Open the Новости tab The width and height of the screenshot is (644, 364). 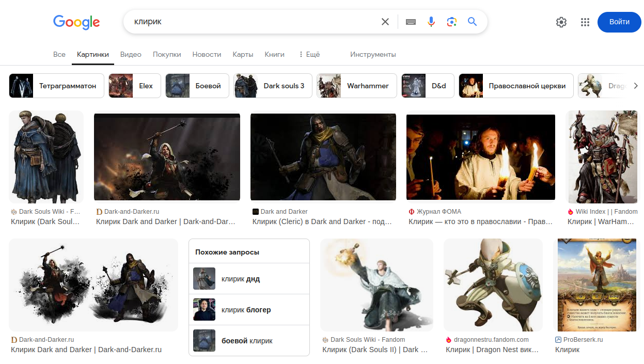click(207, 54)
